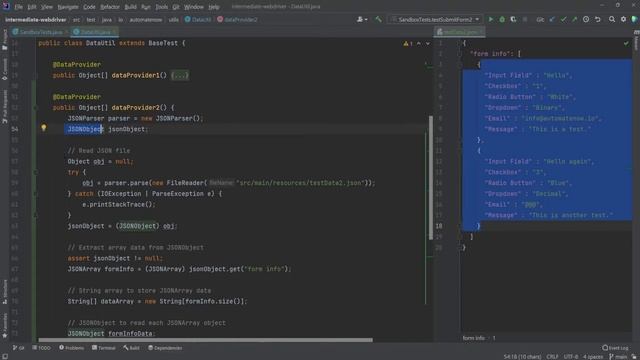Click the automatenow breadcrumb in navigation bar
This screenshot has width=640, height=360.
[146, 19]
